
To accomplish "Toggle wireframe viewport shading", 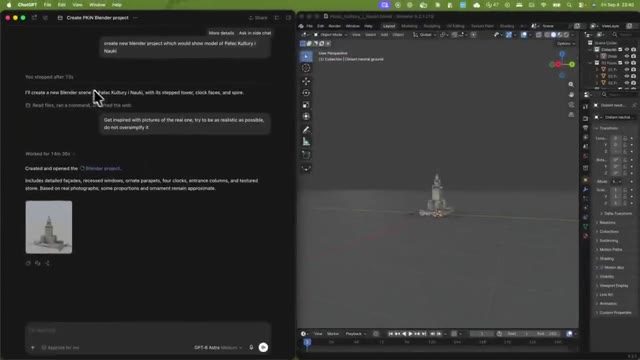I will 547,35.
